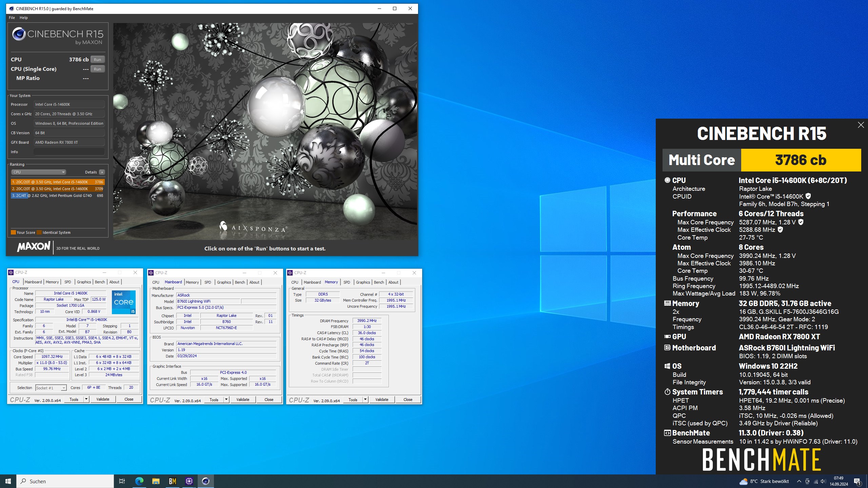
Task: Run the CPU Single Core test
Action: coord(97,69)
